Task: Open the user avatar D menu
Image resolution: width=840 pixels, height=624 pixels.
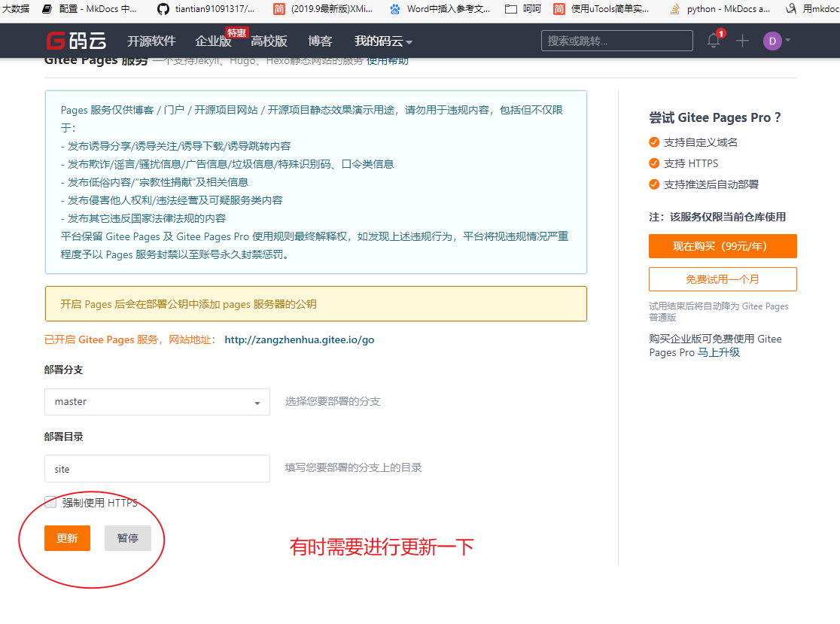Action: pos(772,41)
